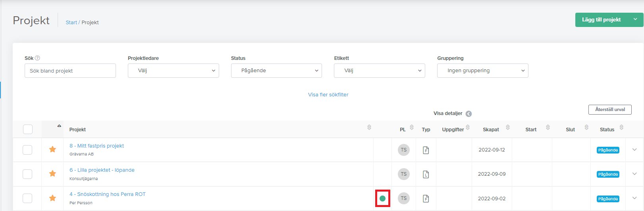Toggle the star on Lilla projektet - löpande
Screen dimensions: 644x211
pyautogui.click(x=52, y=174)
